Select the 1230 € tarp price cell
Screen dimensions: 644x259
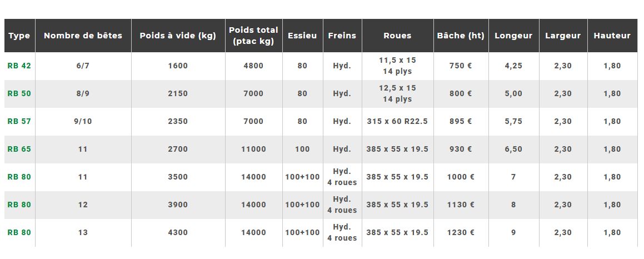tap(461, 232)
